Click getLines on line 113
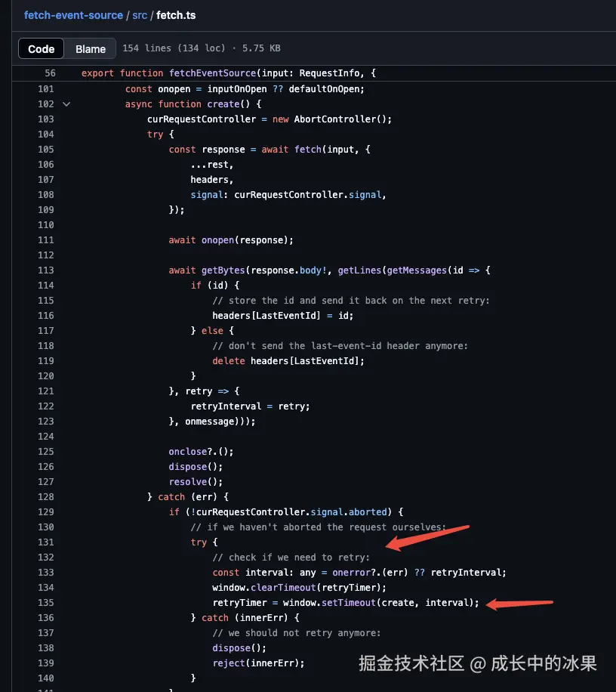This screenshot has width=616, height=692. tap(359, 270)
